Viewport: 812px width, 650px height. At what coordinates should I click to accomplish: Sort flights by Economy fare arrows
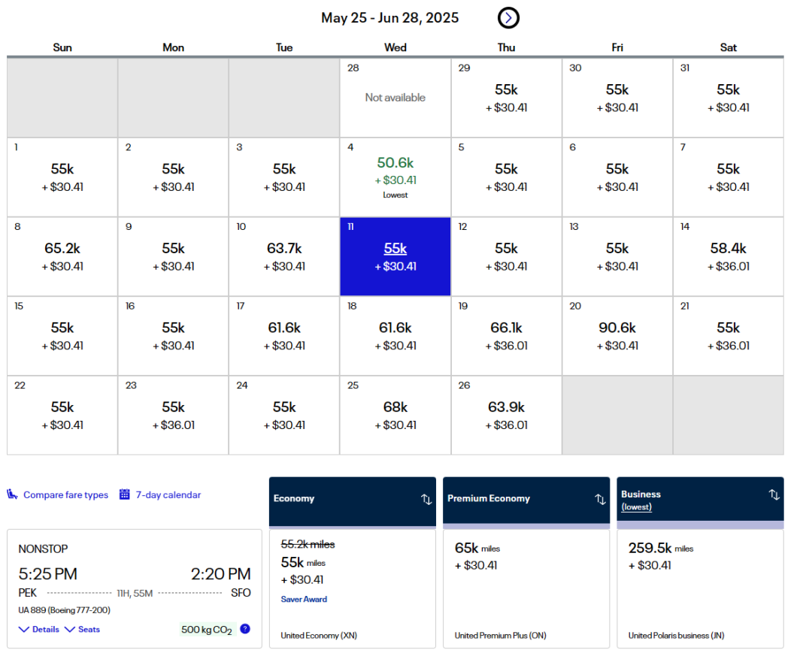pos(426,499)
